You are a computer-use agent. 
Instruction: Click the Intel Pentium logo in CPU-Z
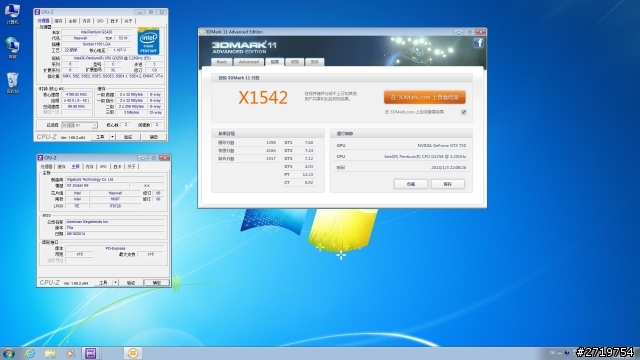click(148, 41)
